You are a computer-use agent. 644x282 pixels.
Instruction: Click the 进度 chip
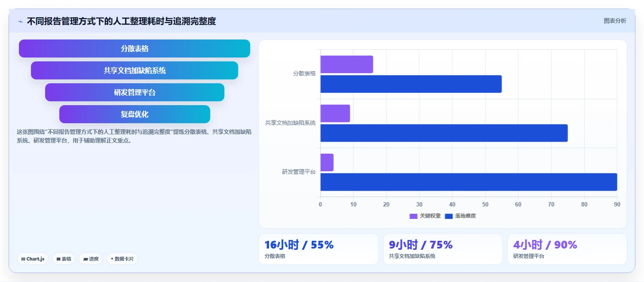[x=91, y=259]
